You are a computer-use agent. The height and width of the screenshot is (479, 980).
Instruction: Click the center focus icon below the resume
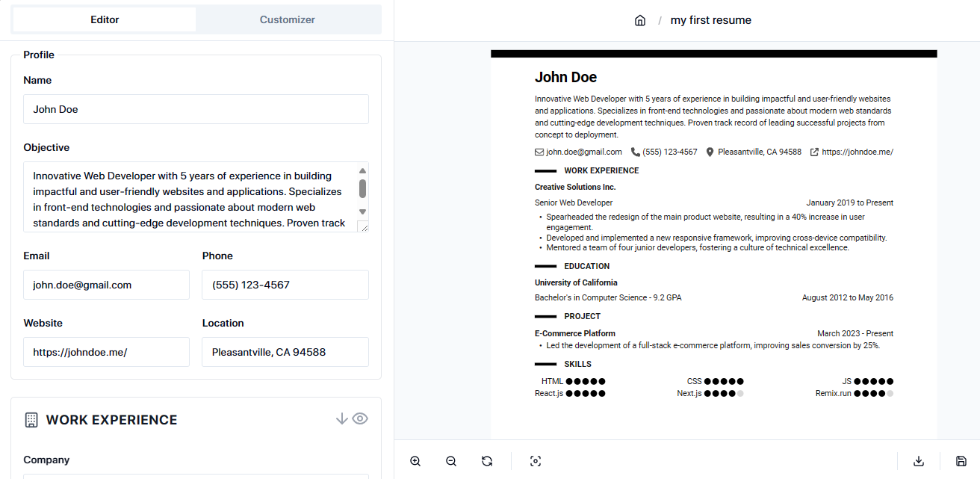pyautogui.click(x=536, y=461)
